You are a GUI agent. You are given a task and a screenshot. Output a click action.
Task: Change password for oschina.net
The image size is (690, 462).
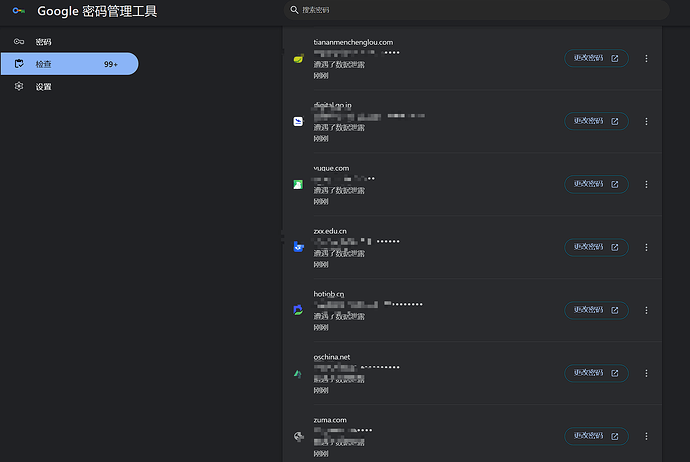[x=596, y=373]
